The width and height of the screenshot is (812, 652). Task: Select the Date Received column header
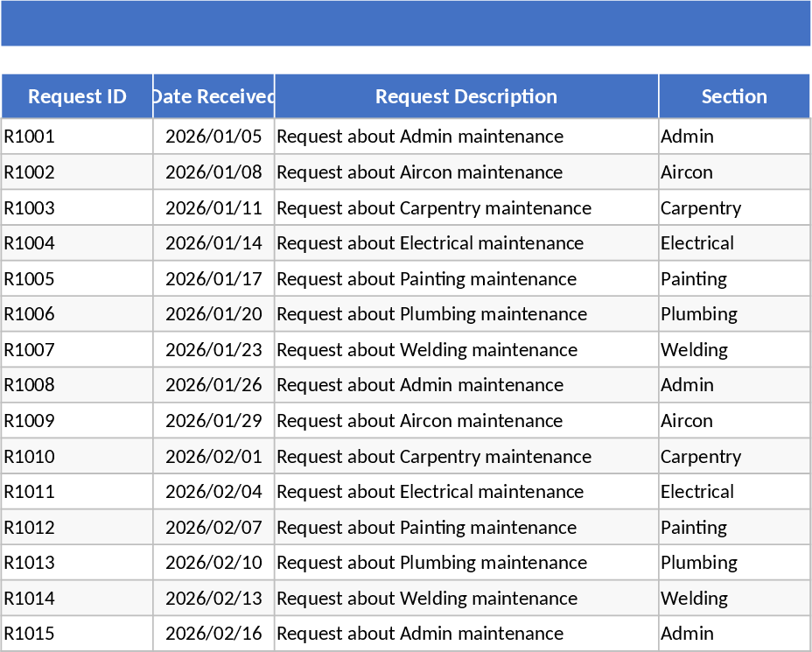click(213, 96)
